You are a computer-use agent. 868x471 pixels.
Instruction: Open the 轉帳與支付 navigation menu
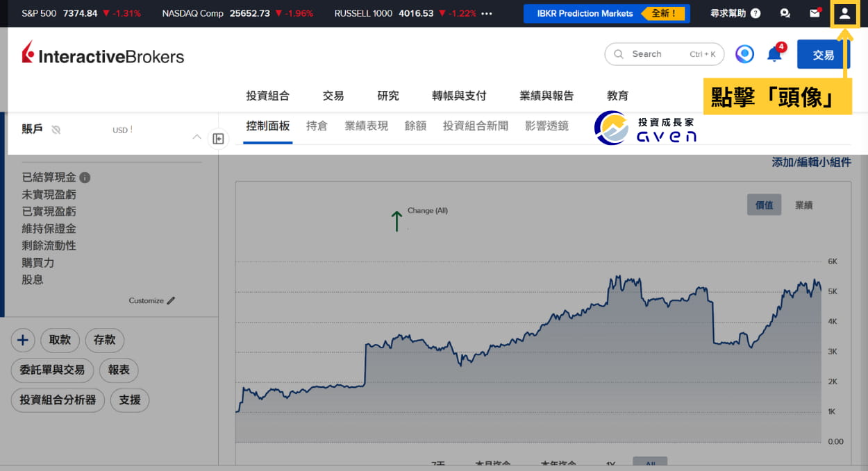(x=459, y=96)
